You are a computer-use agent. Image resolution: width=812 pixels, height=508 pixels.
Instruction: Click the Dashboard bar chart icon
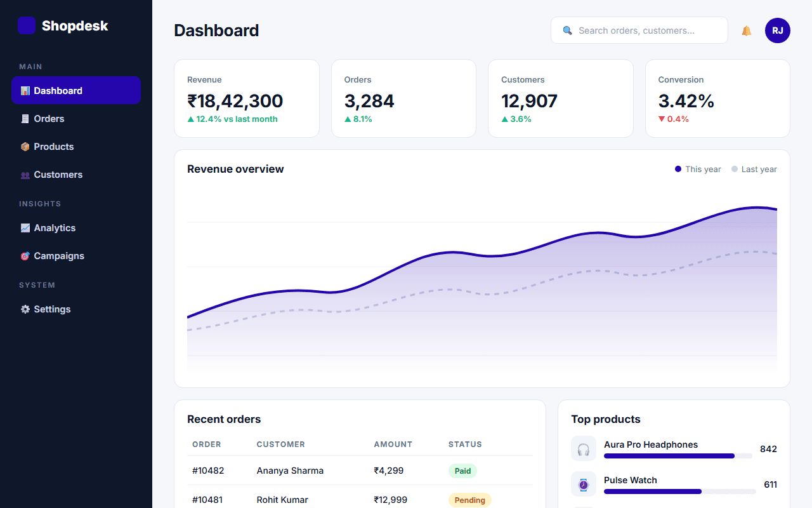pyautogui.click(x=25, y=91)
